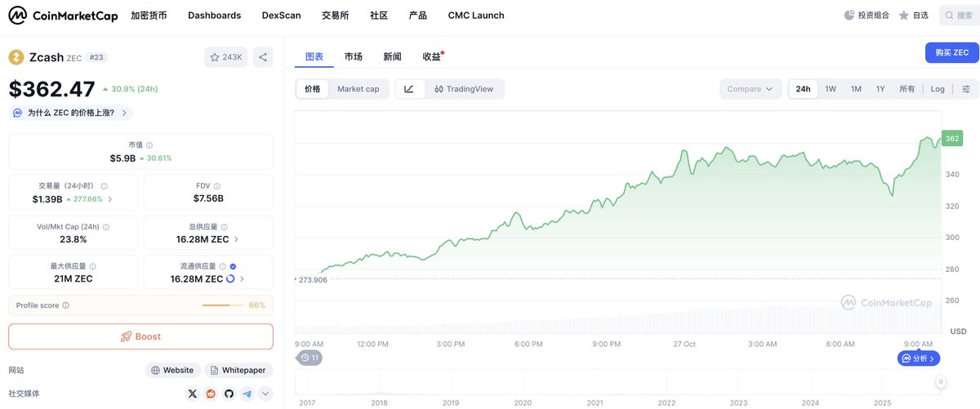This screenshot has height=409, width=980.
Task: Open the GitHub repository icon
Action: [229, 393]
